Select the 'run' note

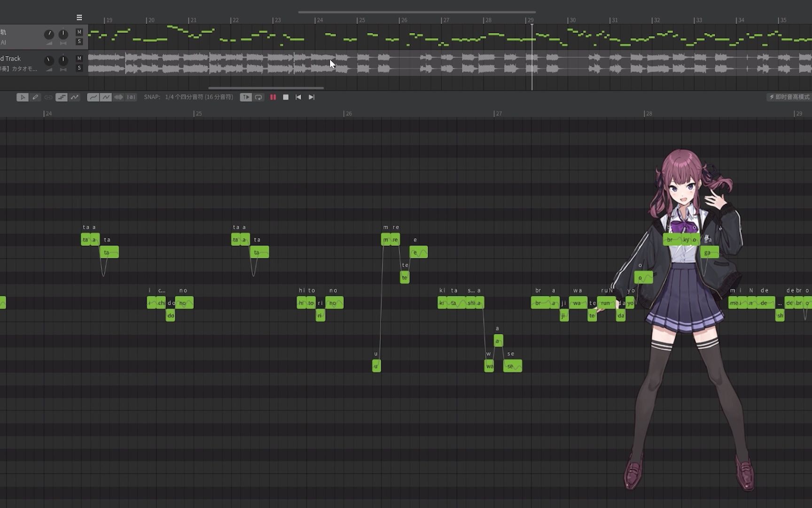tap(606, 303)
